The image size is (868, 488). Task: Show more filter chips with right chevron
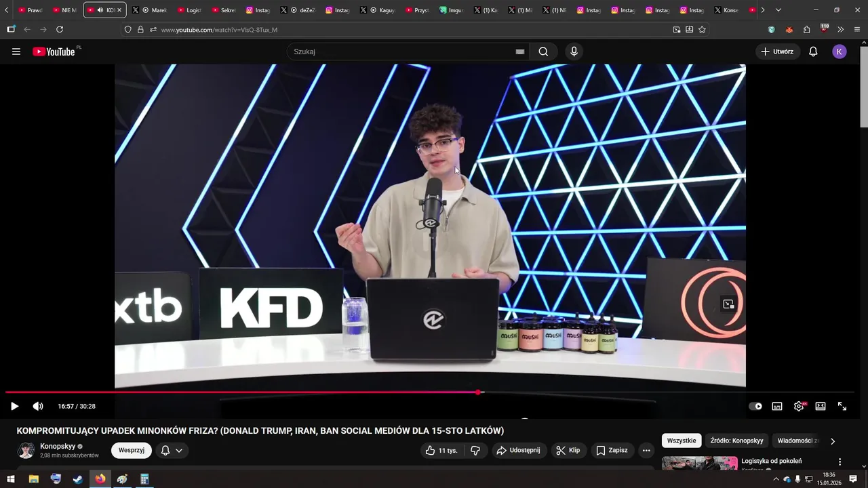pyautogui.click(x=833, y=441)
